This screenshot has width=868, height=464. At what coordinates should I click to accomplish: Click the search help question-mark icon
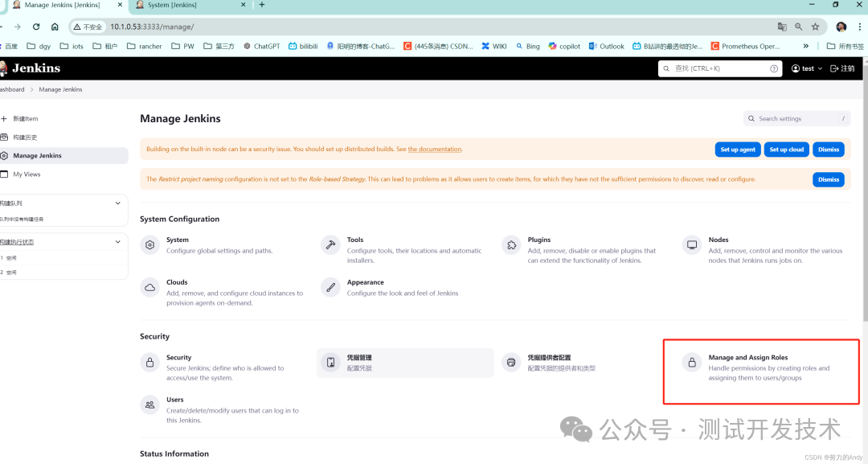tap(774, 68)
